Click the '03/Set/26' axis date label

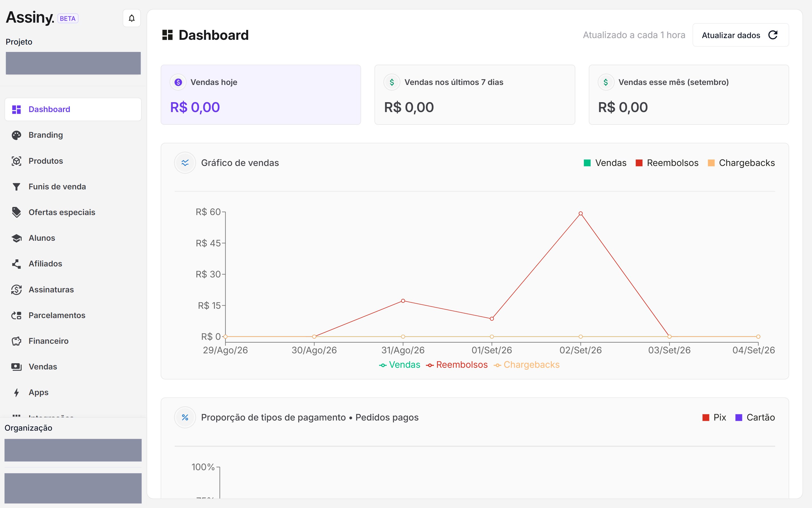coord(669,351)
